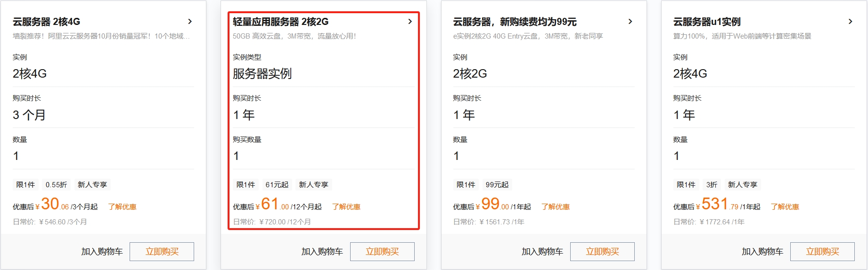868x270 pixels.
Task: Select the 3折 discount tag
Action: pos(712,185)
